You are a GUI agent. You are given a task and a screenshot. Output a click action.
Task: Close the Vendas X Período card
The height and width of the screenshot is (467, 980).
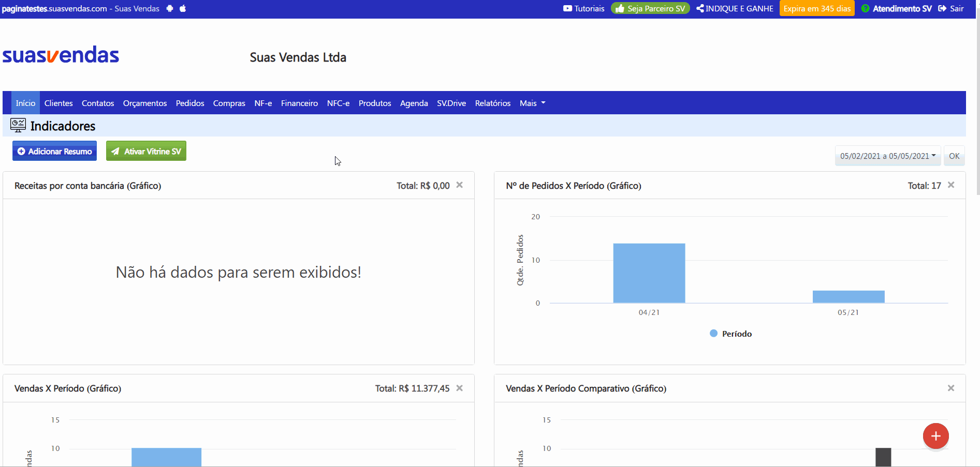click(459, 388)
